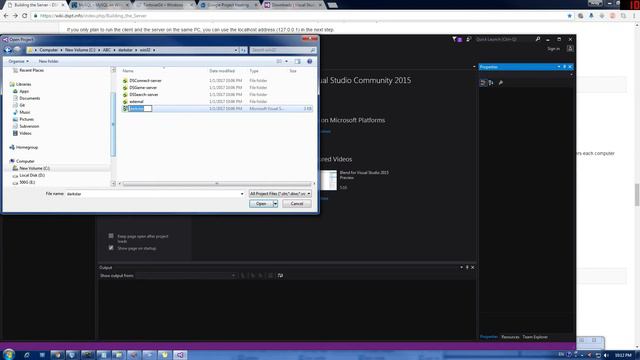
Task: Select the Resources tab in Visual Studio
Action: click(510, 337)
